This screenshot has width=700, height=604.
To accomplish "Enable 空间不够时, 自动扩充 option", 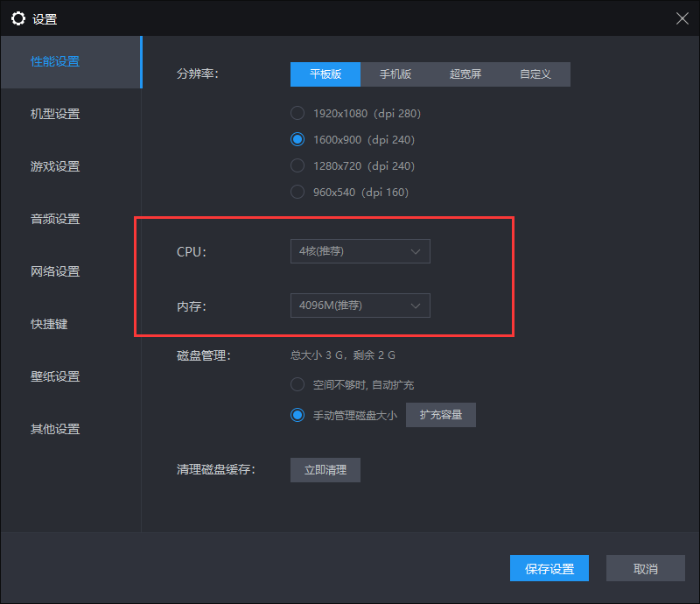I will (x=297, y=384).
